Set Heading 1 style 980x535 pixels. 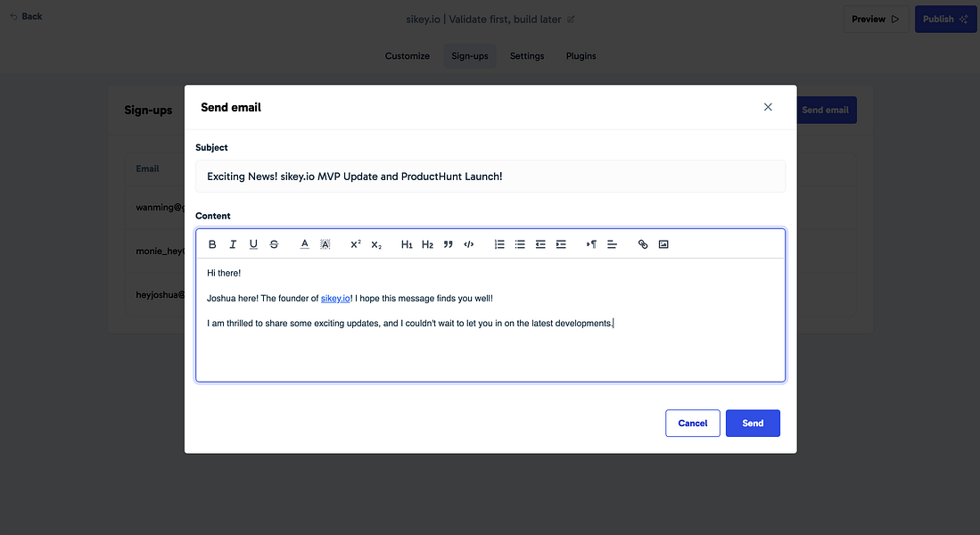(x=407, y=244)
